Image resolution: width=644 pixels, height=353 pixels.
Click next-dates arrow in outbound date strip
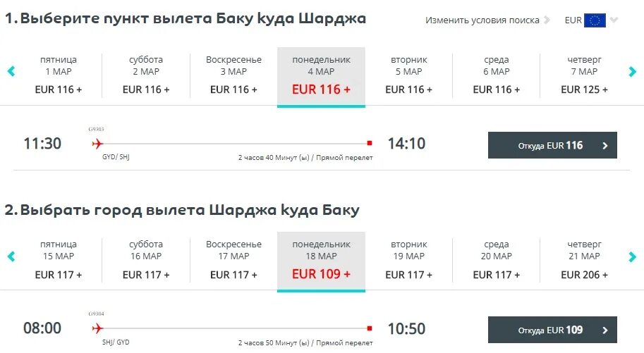[x=632, y=71]
